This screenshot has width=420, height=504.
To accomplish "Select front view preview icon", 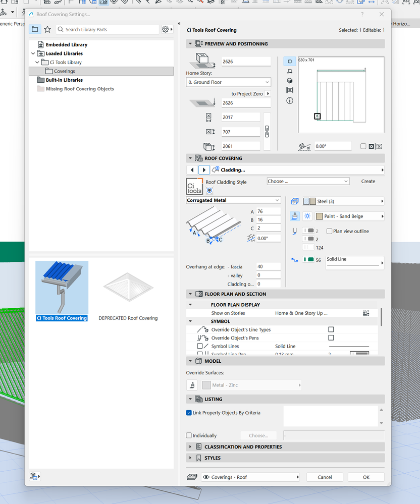I will (289, 71).
